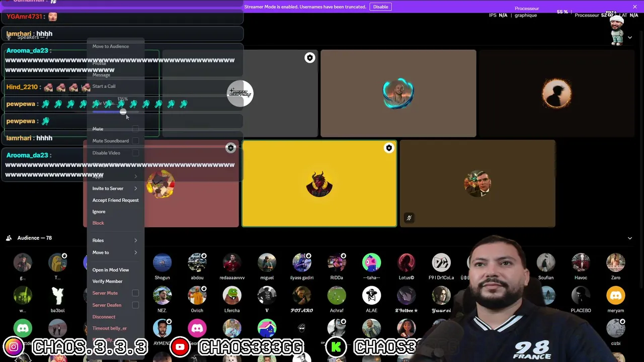Image resolution: width=644 pixels, height=362 pixels.
Task: Enable the Server Deafen checkbox
Action: [x=135, y=305]
